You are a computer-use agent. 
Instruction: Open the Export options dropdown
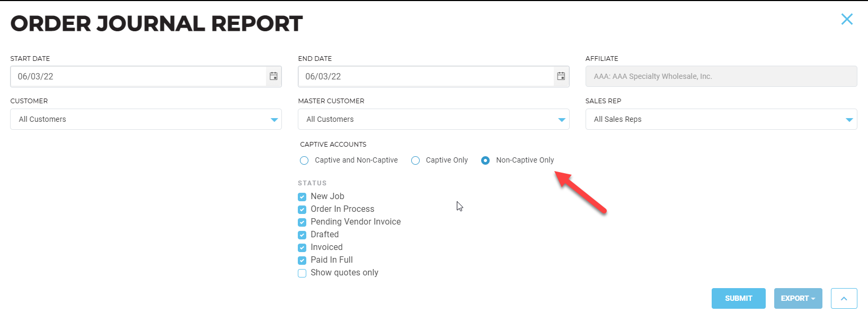798,298
